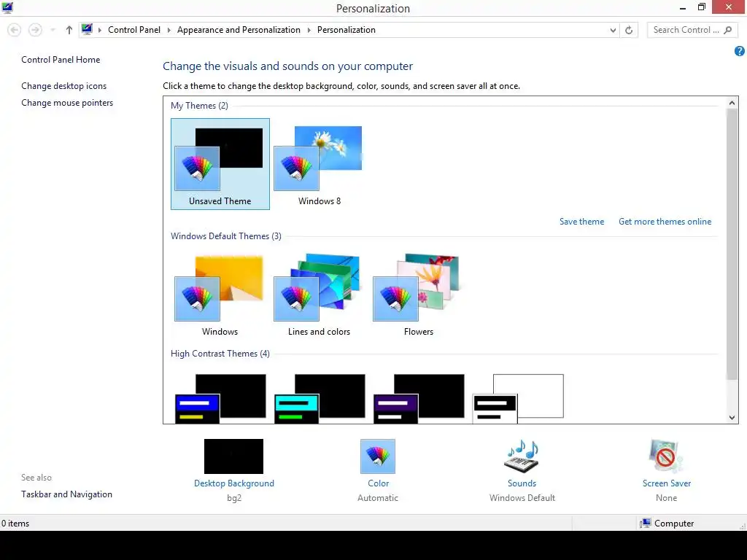Click the search magnifier icon
The width and height of the screenshot is (747, 560).
[727, 30]
